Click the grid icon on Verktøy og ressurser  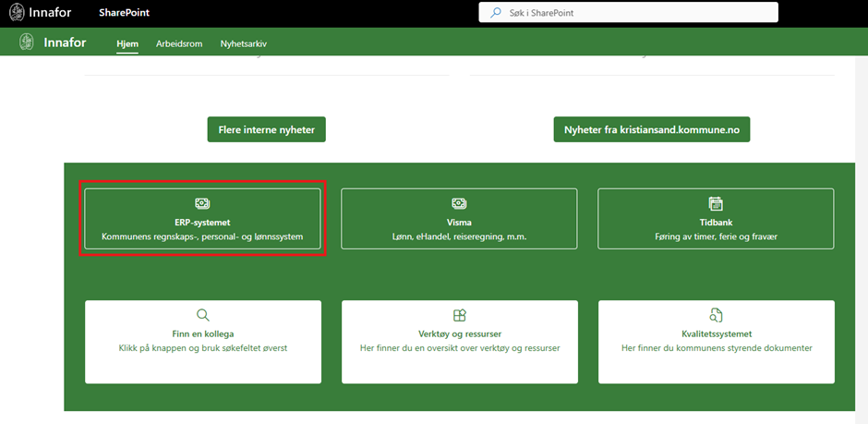(x=460, y=315)
